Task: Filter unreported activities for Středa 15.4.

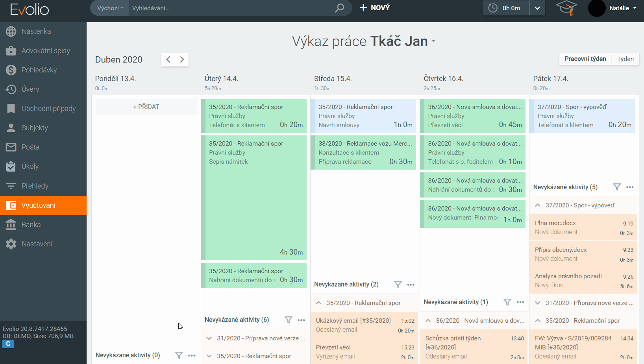Action: (x=398, y=285)
